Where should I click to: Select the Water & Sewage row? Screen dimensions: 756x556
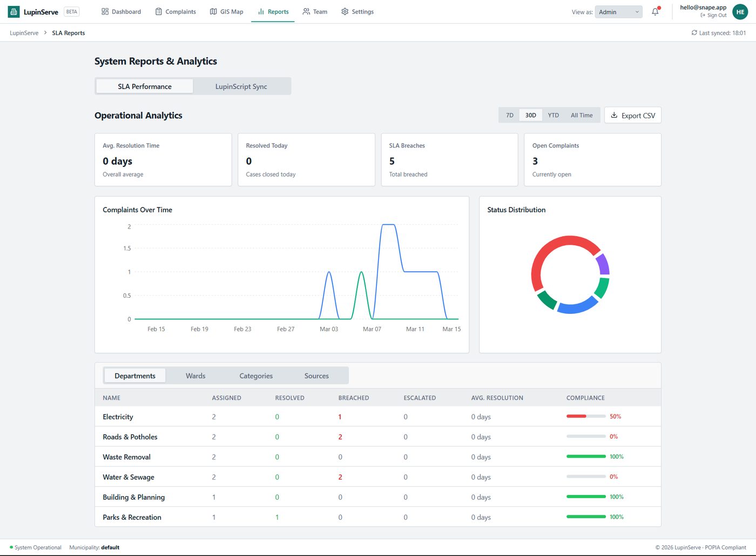click(x=378, y=477)
